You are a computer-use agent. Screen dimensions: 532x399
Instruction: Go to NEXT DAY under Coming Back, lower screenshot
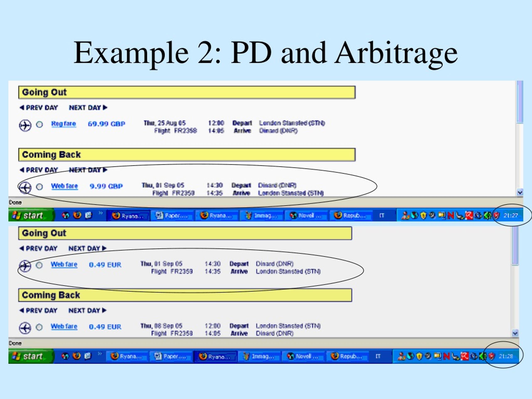pyautogui.click(x=87, y=310)
